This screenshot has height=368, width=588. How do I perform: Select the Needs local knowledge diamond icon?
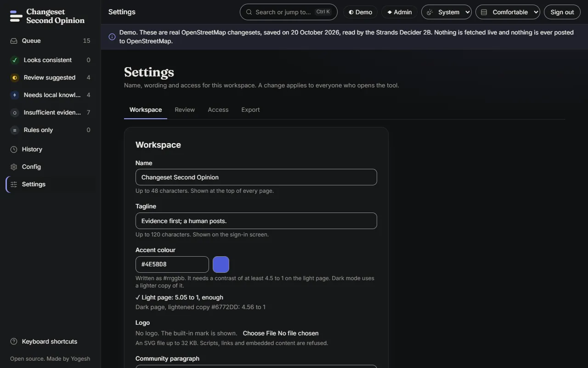(x=15, y=95)
